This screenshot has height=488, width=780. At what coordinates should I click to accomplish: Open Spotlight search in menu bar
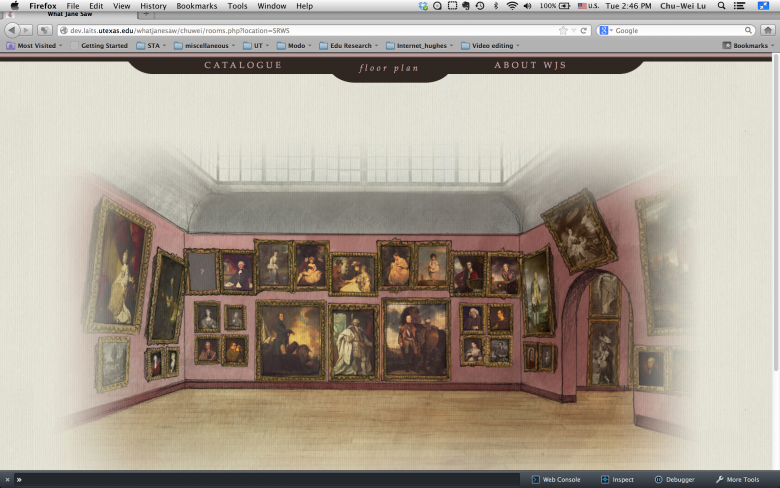click(x=721, y=6)
